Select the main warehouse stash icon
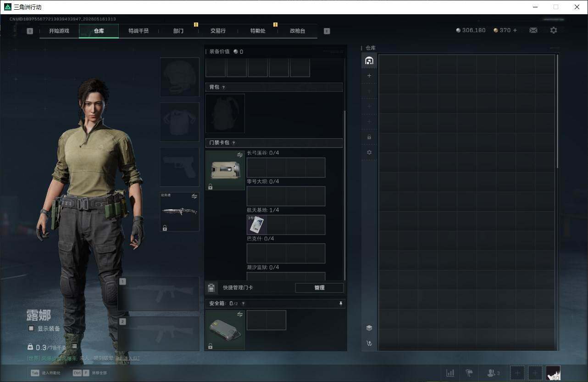The height and width of the screenshot is (382, 588). point(369,61)
